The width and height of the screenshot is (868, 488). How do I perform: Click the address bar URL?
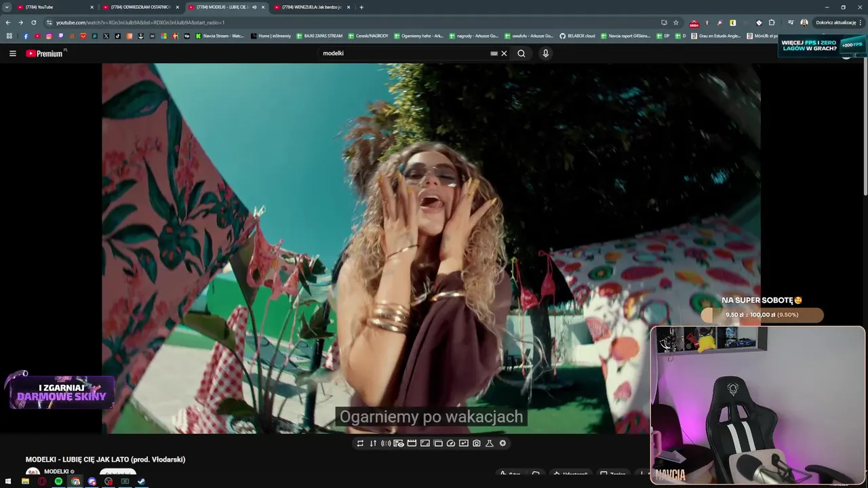[x=140, y=22]
